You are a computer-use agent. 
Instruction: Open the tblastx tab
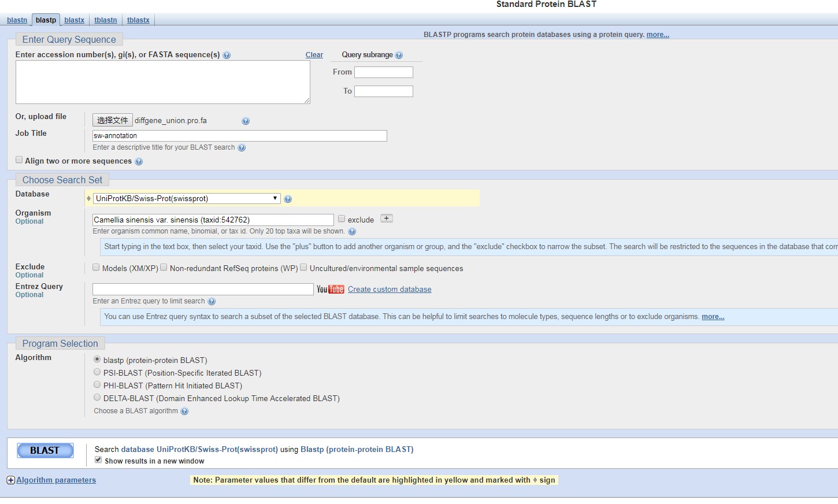click(138, 20)
